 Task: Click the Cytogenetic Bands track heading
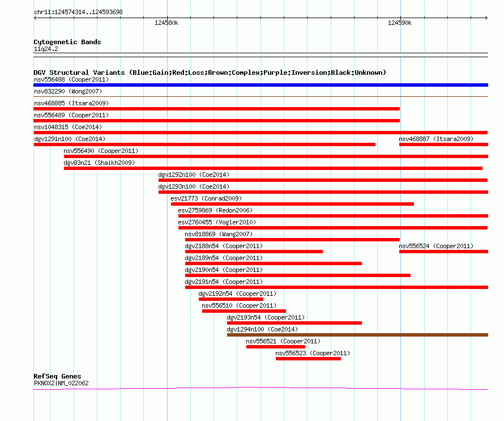pos(67,42)
